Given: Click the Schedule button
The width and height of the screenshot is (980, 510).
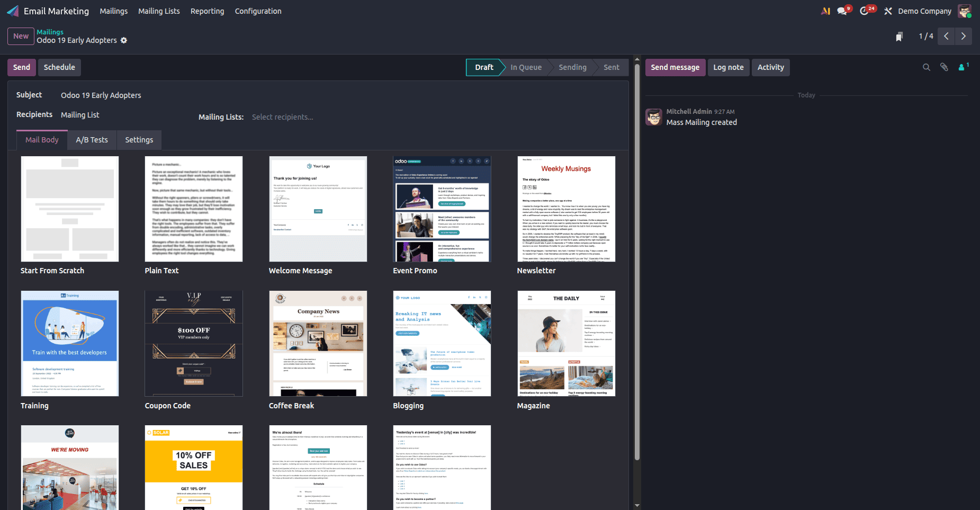Looking at the screenshot, I should 59,67.
